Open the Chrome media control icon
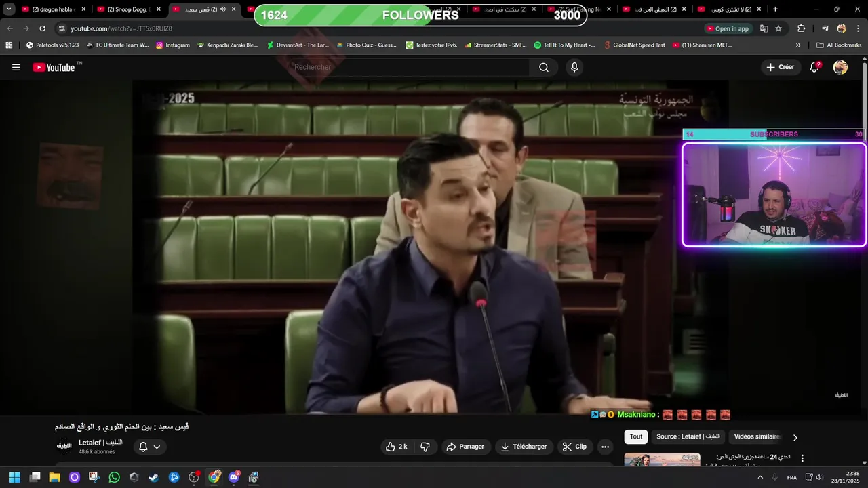The width and height of the screenshot is (868, 488). (x=825, y=28)
